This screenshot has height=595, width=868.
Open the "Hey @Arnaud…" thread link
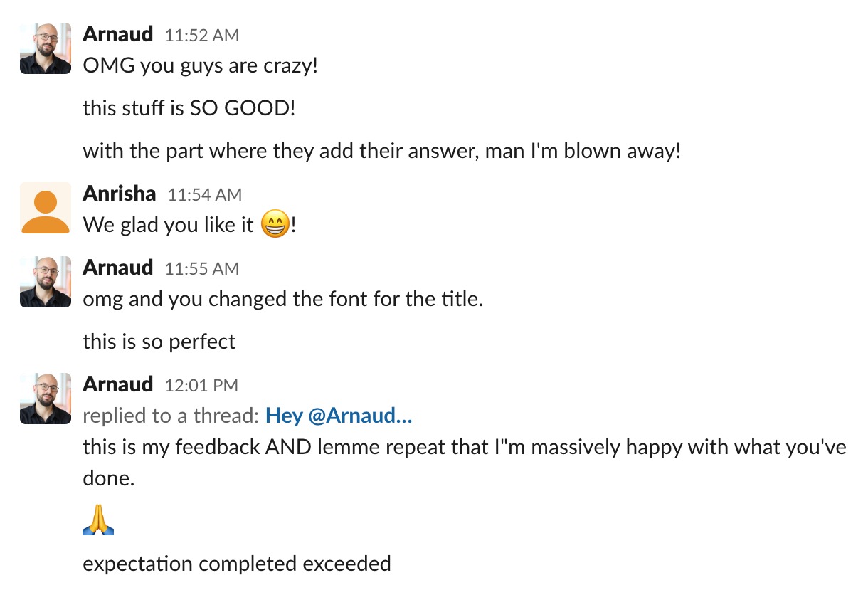[339, 416]
